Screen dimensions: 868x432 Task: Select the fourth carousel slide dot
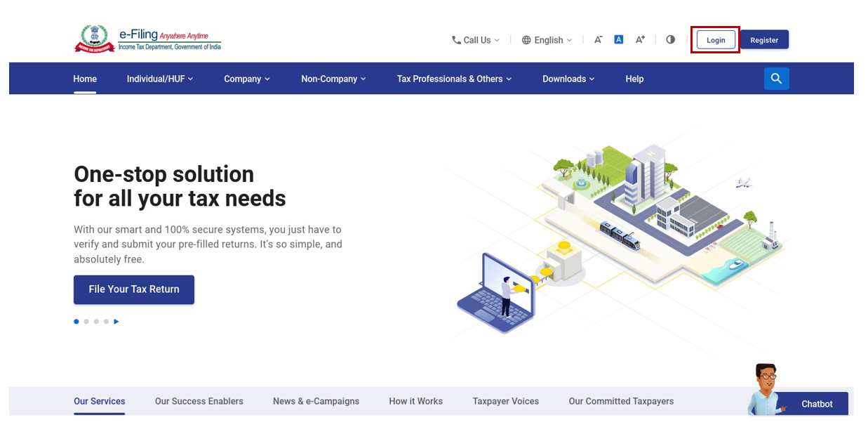tap(106, 322)
